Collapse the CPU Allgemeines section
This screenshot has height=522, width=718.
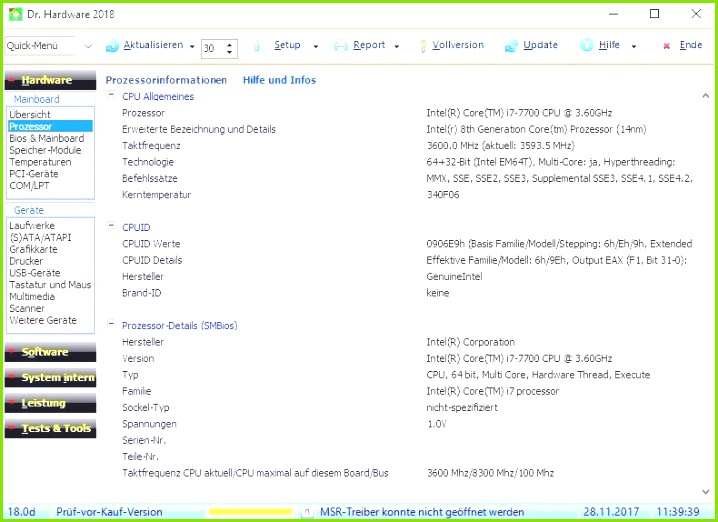click(111, 94)
